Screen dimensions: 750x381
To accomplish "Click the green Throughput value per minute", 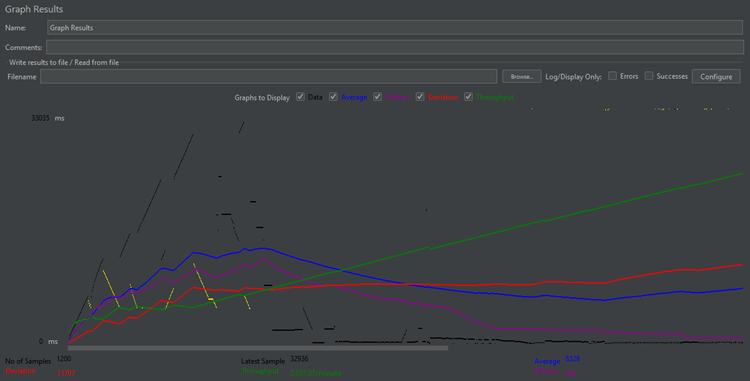I will click(315, 373).
